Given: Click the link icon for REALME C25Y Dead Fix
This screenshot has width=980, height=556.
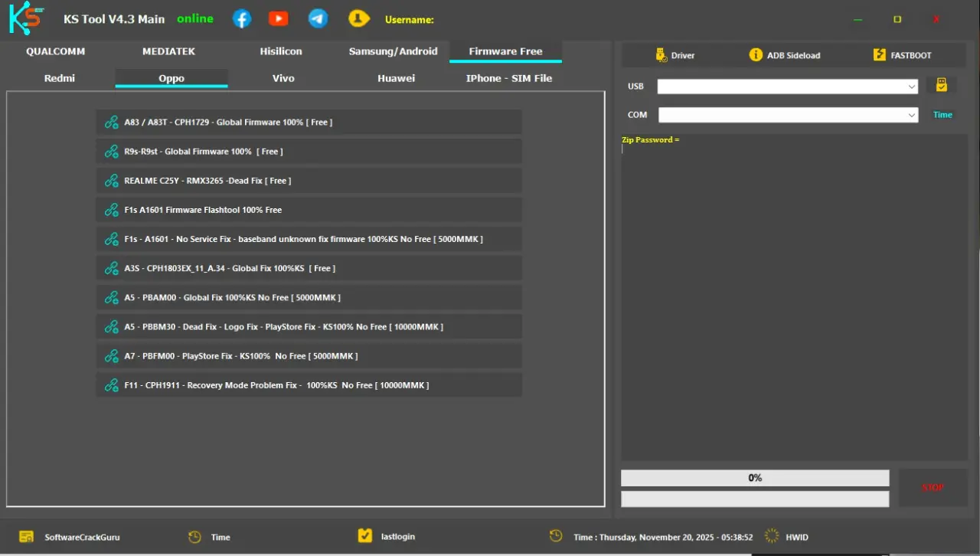Looking at the screenshot, I should click(111, 181).
